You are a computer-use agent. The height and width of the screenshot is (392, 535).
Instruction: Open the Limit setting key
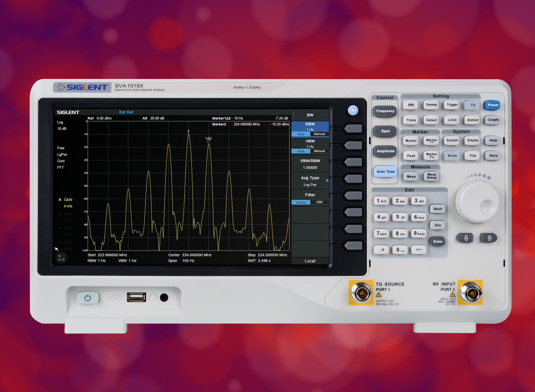452,120
